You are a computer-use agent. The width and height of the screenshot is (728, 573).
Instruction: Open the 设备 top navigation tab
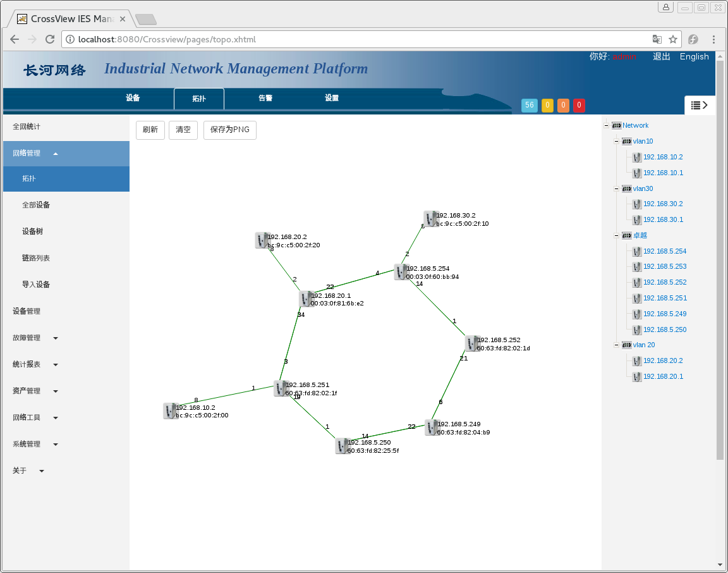[133, 98]
